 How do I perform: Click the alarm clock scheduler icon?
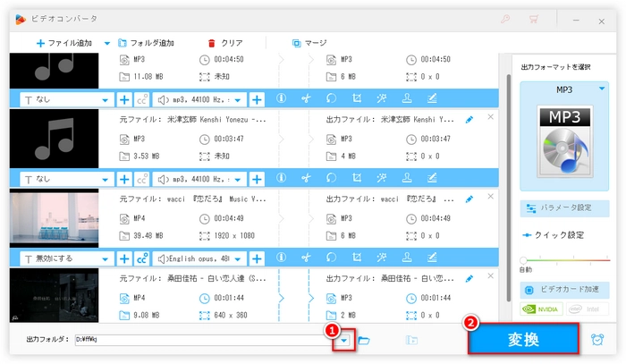598,340
